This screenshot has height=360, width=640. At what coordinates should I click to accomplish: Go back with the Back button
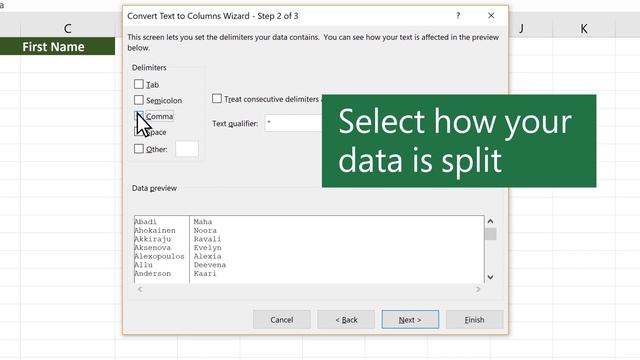[x=346, y=320]
